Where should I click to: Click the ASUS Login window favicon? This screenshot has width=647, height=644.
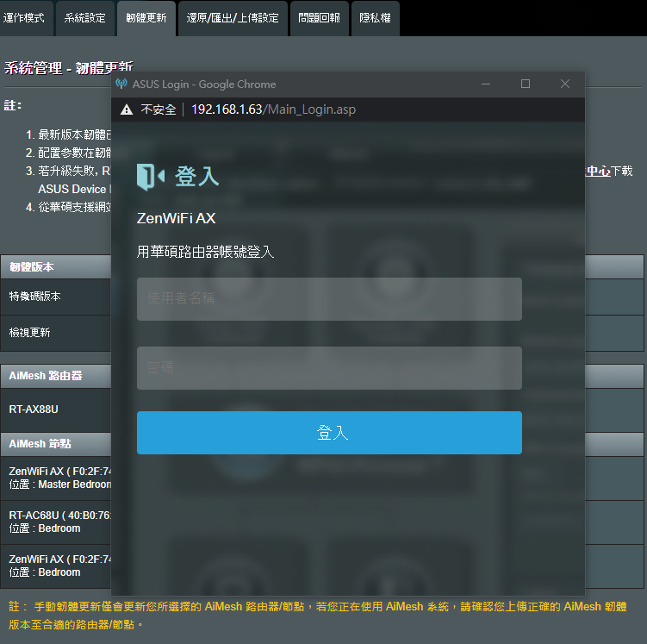click(x=121, y=84)
